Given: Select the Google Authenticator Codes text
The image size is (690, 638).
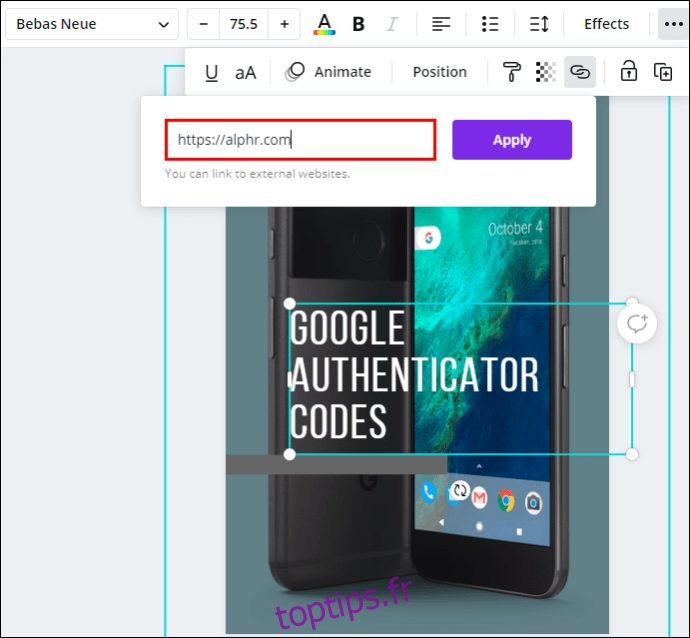Looking at the screenshot, I should click(414, 374).
